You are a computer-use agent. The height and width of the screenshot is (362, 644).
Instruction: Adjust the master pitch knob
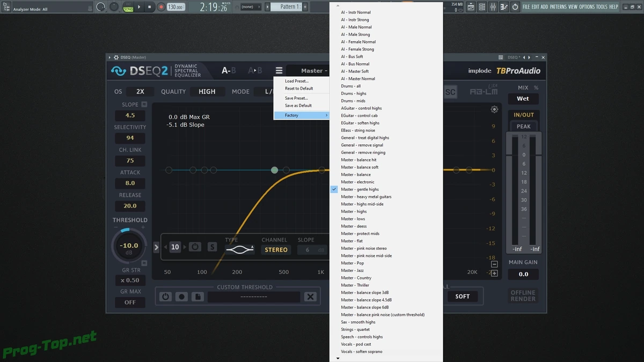coord(114,7)
